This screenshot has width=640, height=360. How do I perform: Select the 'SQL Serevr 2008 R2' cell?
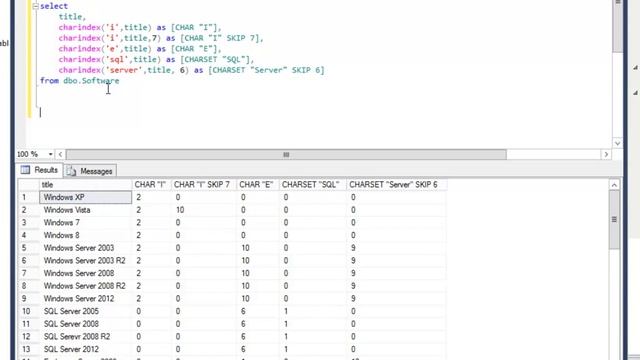(86, 337)
